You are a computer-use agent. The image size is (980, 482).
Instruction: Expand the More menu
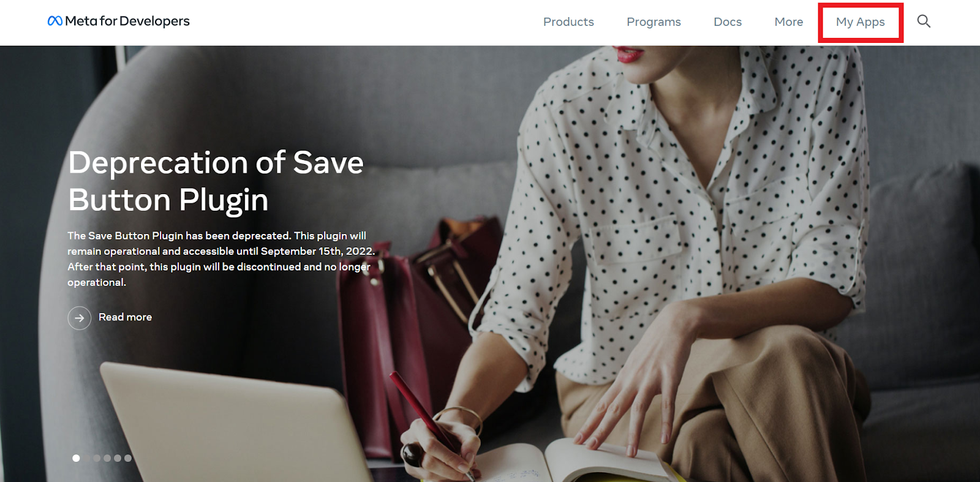[x=789, y=22]
